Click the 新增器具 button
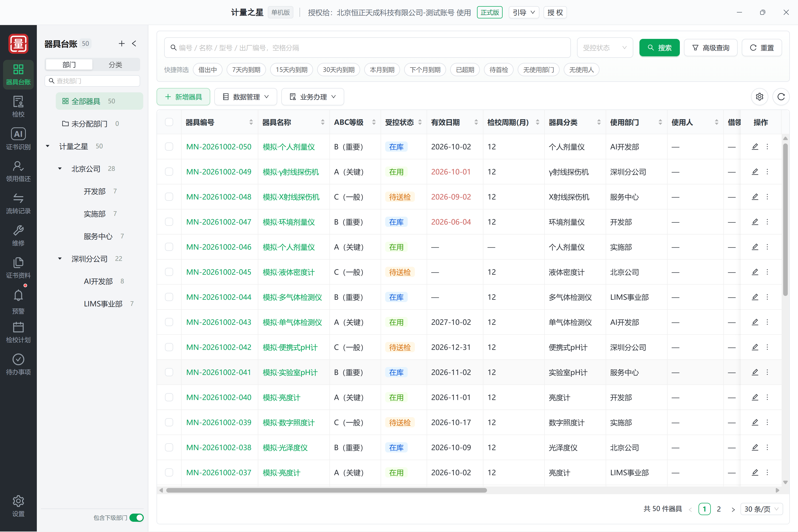This screenshot has height=532, width=798. click(183, 97)
